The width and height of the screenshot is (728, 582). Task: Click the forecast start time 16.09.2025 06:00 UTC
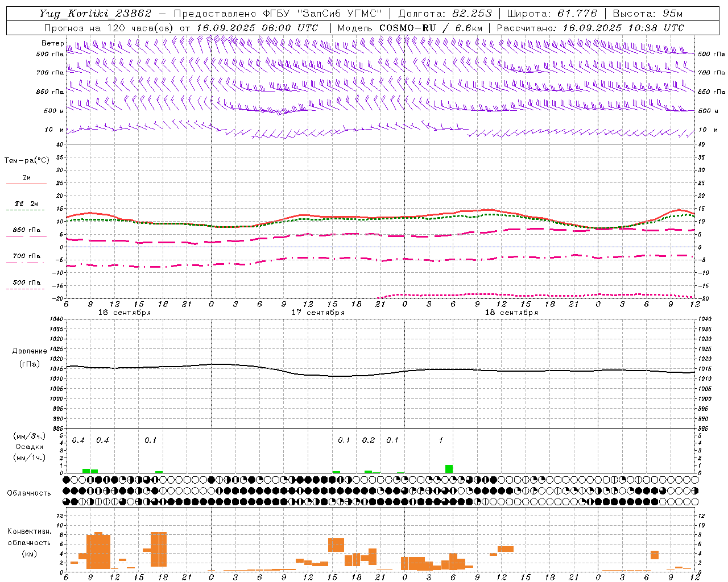[x=257, y=28]
